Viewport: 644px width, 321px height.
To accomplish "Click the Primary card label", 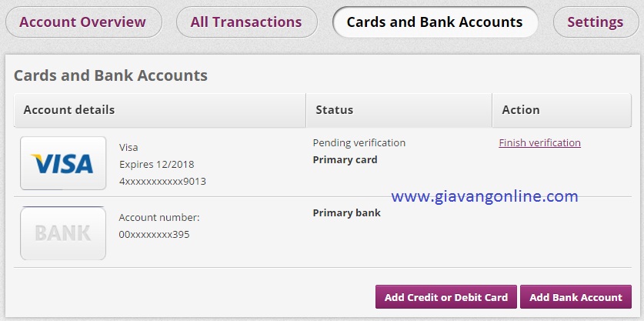I will point(345,160).
